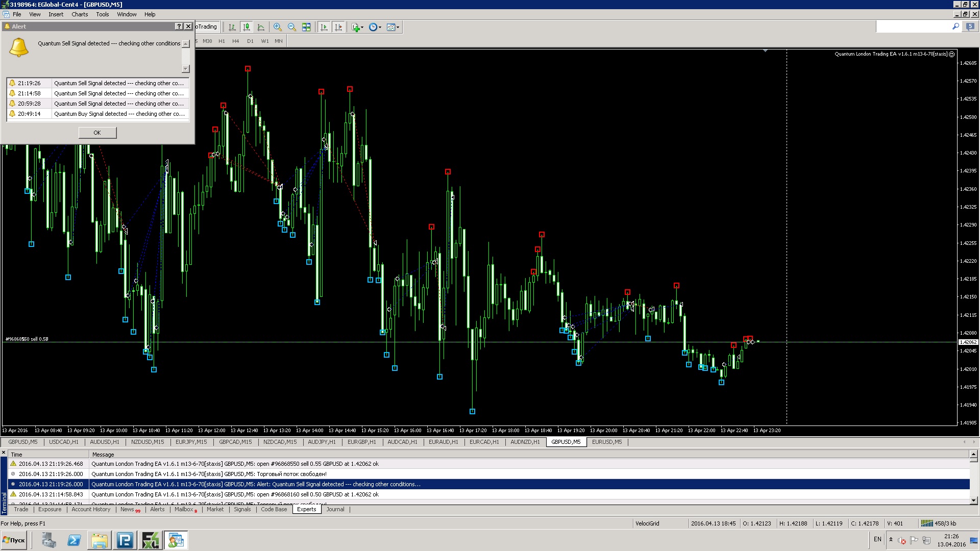Open the View menu
The width and height of the screenshot is (980, 551).
pos(35,14)
